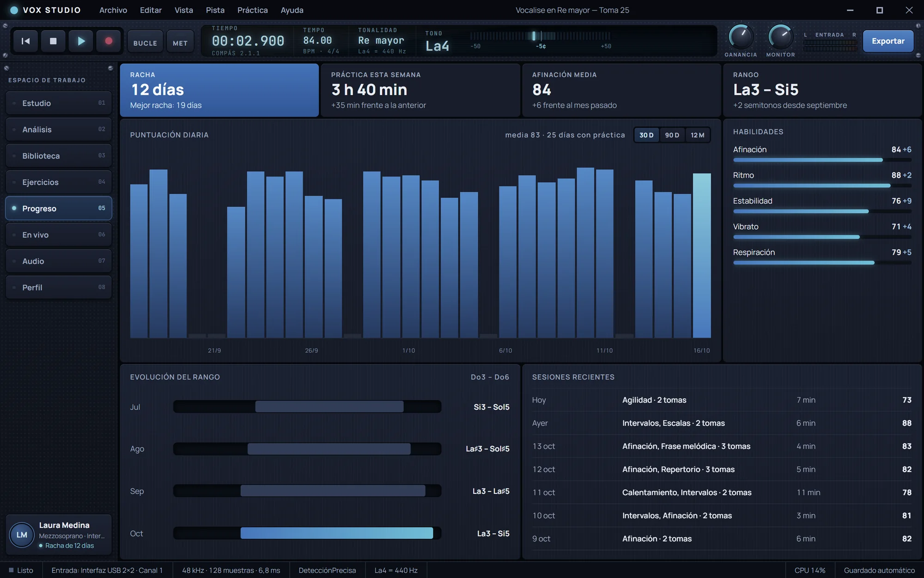Image resolution: width=924 pixels, height=578 pixels.
Task: Select the 90D chart range
Action: (672, 135)
